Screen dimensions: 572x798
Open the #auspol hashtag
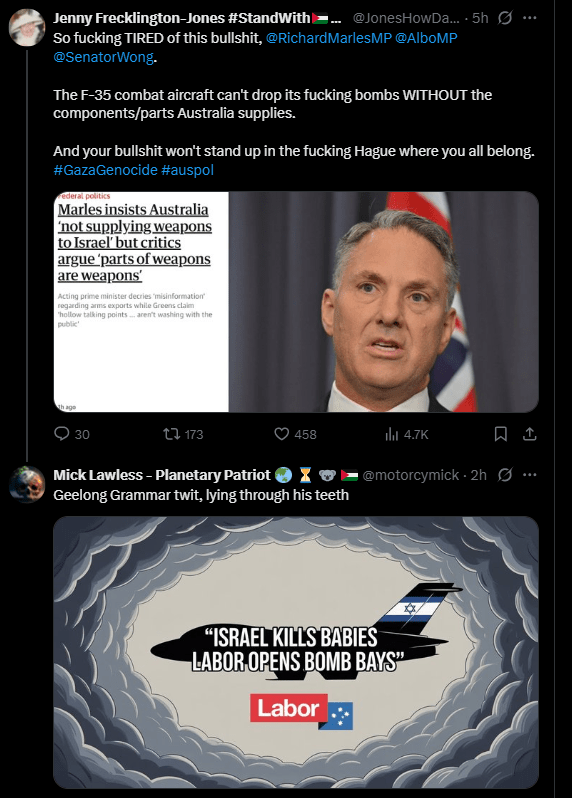click(187, 170)
